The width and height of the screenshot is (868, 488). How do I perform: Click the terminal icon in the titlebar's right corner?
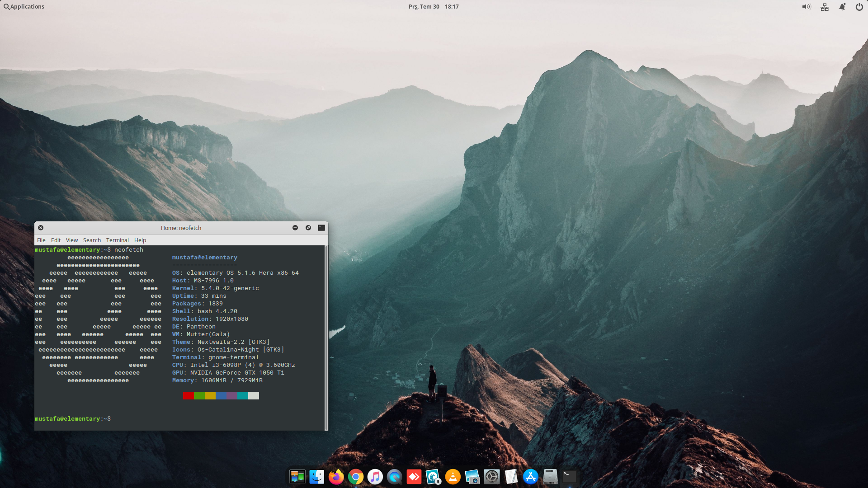[321, 228]
